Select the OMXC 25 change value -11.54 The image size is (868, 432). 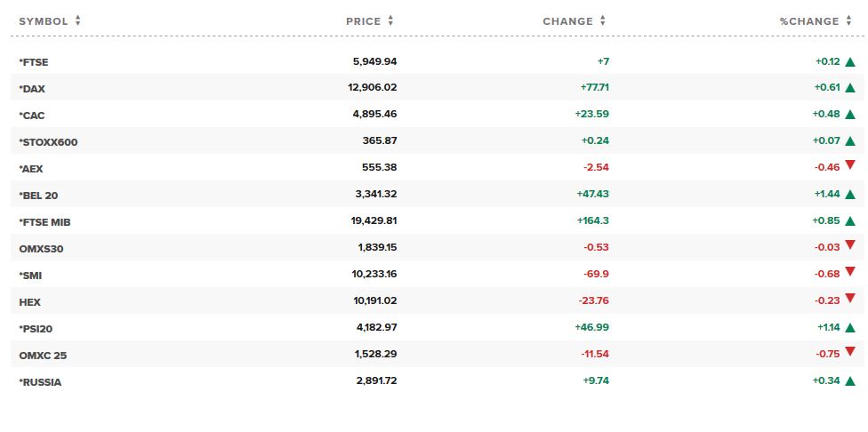click(595, 354)
